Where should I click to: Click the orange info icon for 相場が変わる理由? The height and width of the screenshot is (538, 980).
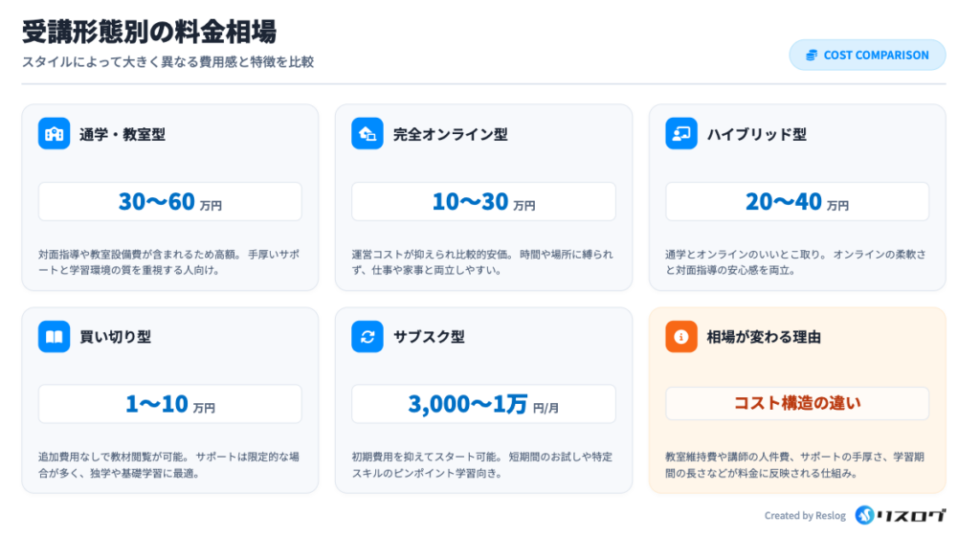click(x=681, y=337)
